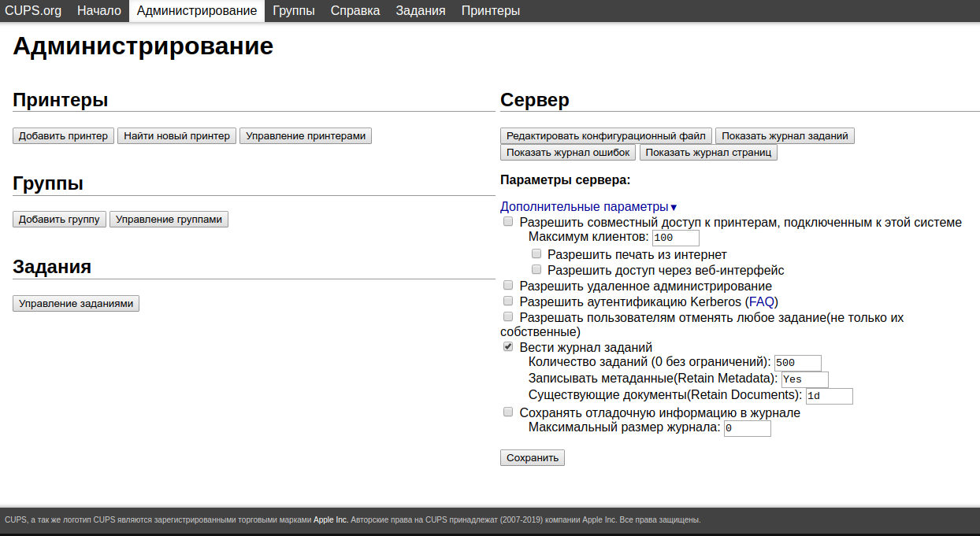Open Управление принтерами
980x536 pixels.
tap(306, 136)
